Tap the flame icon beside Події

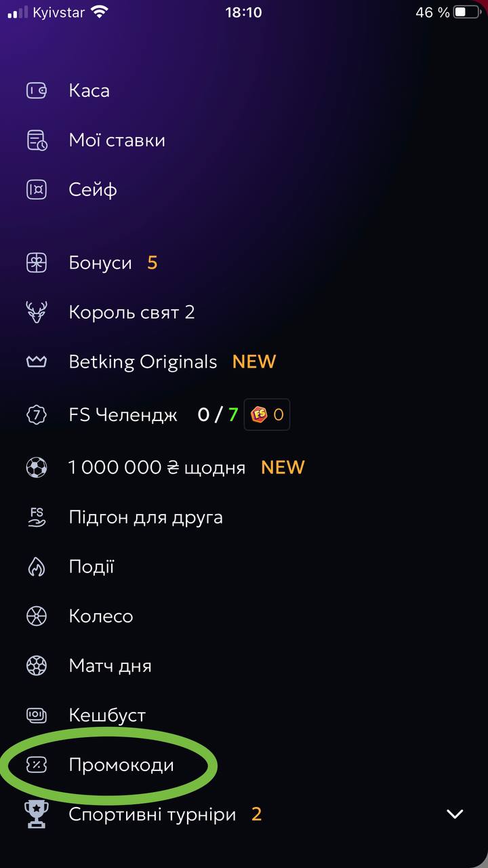pos(37,567)
